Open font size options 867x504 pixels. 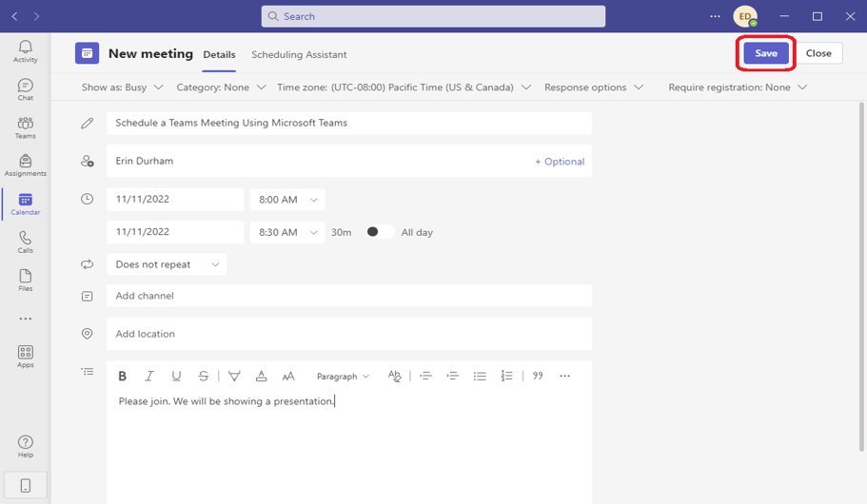point(288,377)
